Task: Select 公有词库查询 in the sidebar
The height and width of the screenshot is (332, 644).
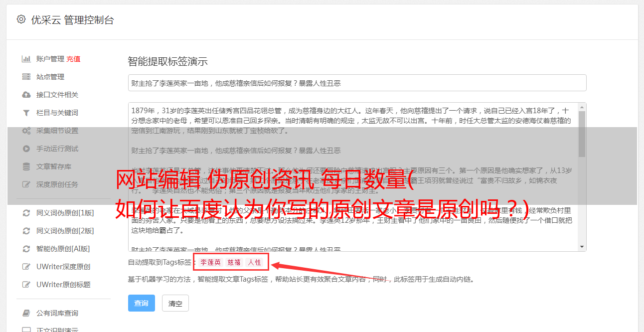Action: [x=57, y=313]
